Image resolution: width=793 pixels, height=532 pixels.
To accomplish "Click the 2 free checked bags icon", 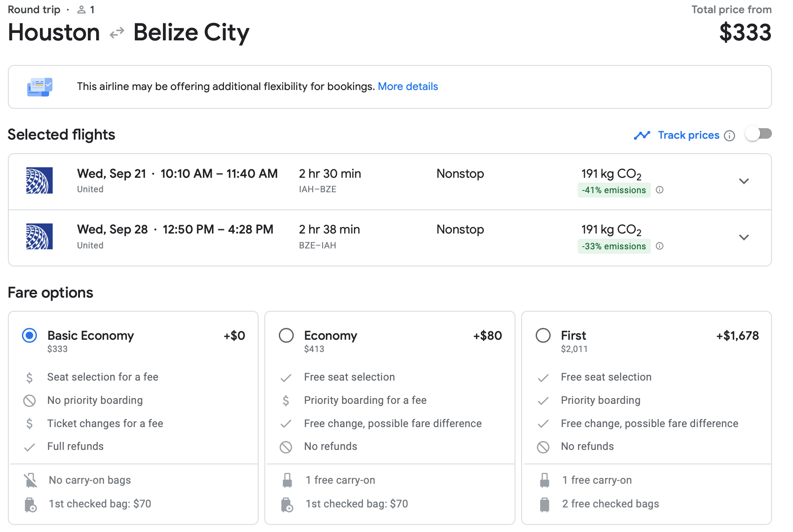I will [544, 505].
